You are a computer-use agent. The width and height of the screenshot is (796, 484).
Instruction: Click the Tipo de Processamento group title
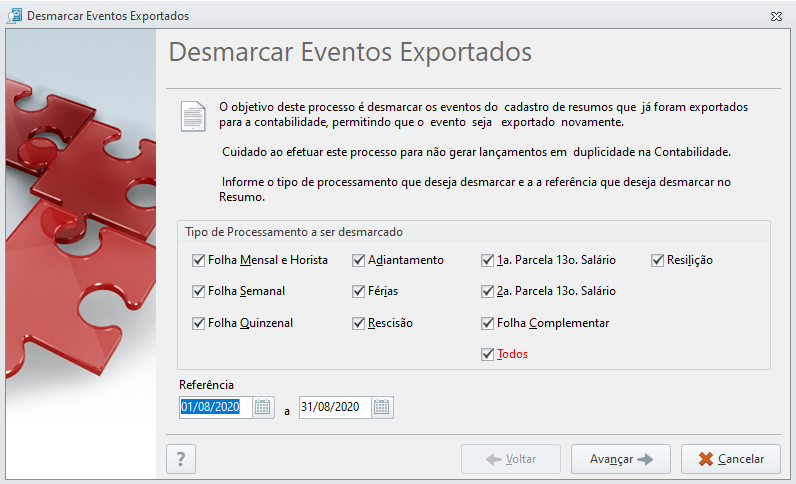(x=294, y=232)
